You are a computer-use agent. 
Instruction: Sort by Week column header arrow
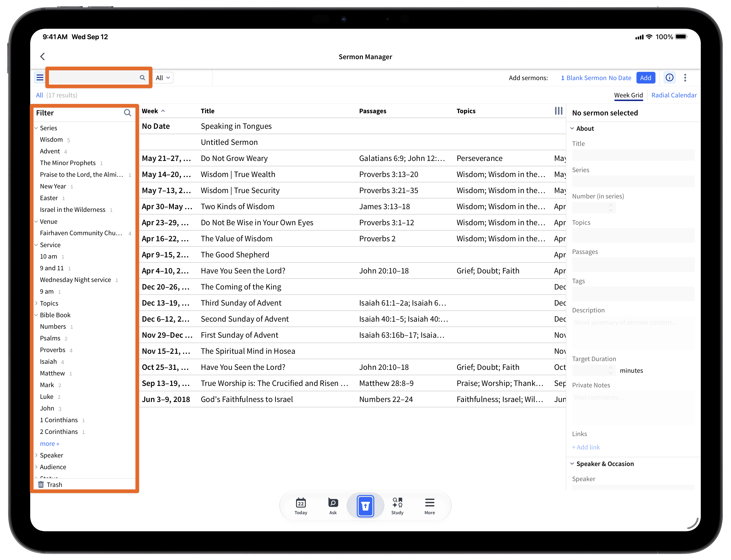(163, 111)
